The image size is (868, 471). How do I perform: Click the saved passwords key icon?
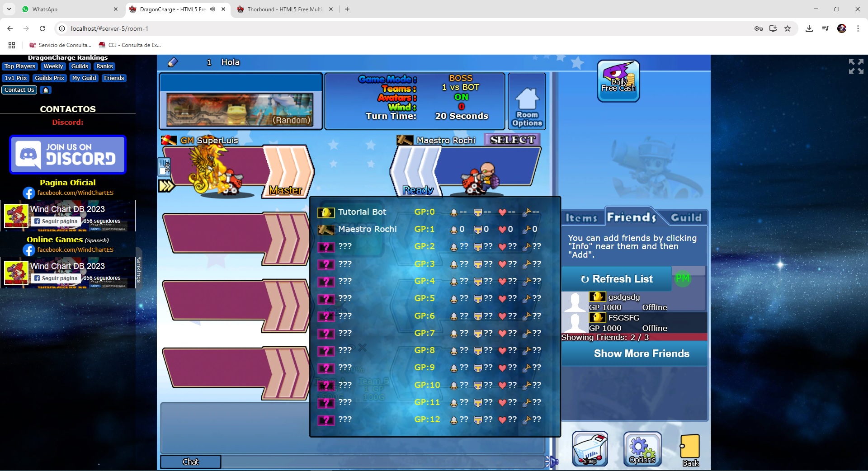[x=759, y=28]
